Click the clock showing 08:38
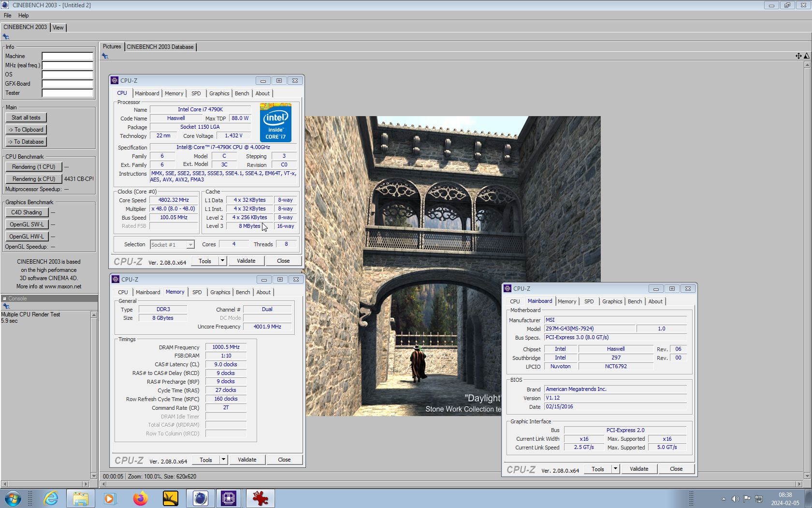The width and height of the screenshot is (812, 508). (785, 495)
